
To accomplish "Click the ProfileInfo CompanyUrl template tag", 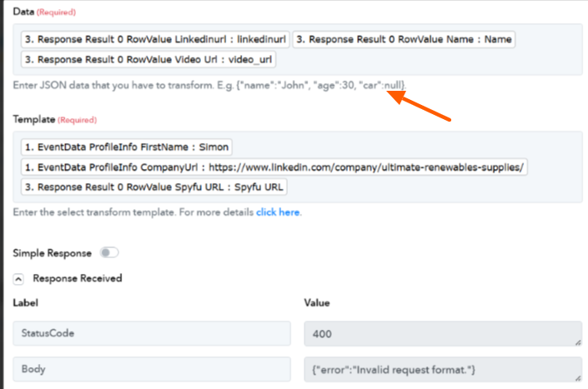I will [274, 167].
